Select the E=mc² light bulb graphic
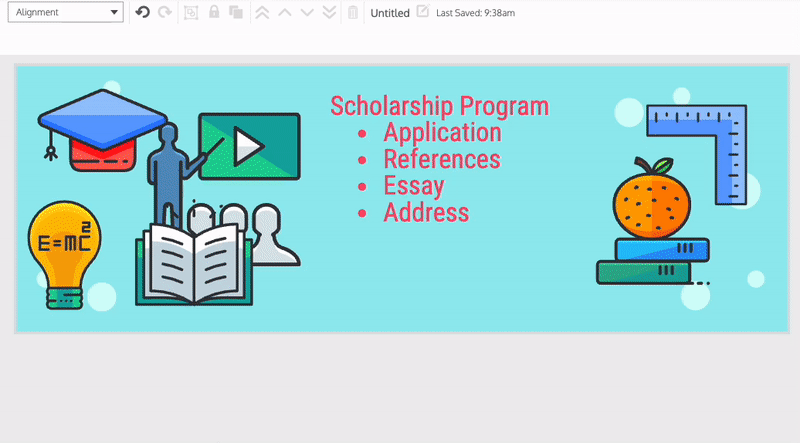The height and width of the screenshot is (443, 800). click(63, 252)
